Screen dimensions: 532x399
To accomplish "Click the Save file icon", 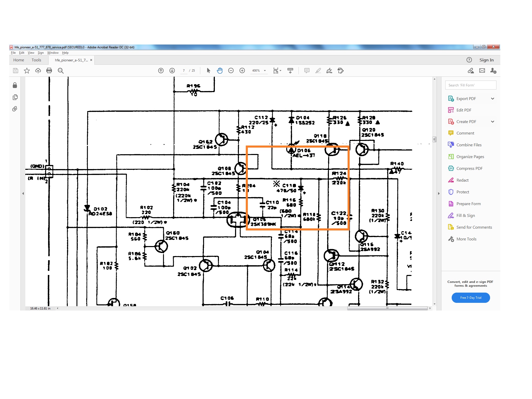I will [16, 71].
